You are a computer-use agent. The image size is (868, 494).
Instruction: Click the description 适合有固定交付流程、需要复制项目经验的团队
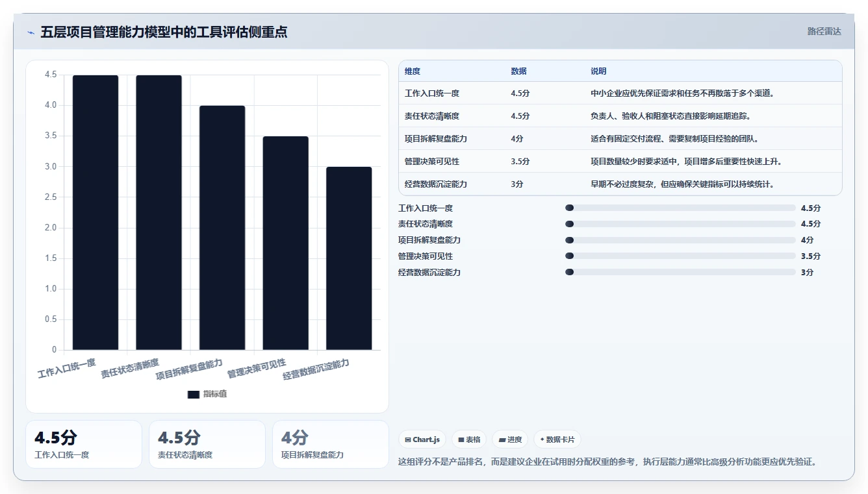pyautogui.click(x=674, y=139)
